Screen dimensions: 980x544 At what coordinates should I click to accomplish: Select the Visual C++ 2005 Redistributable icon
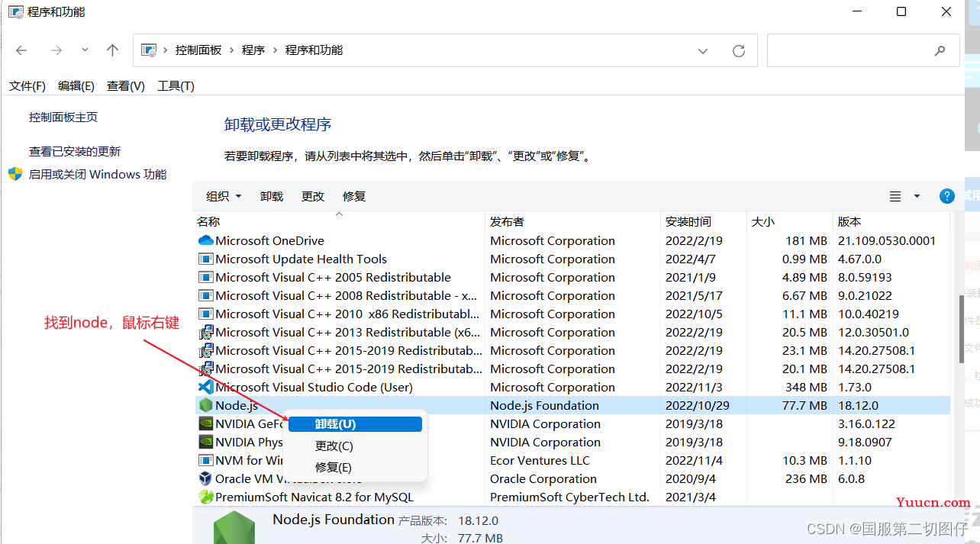pos(205,277)
